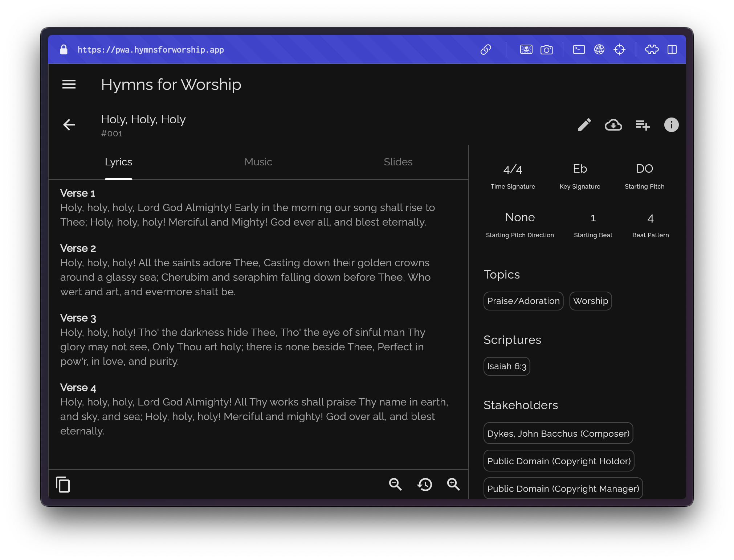This screenshot has width=734, height=560.
Task: Open the hymn info icon
Action: [671, 125]
